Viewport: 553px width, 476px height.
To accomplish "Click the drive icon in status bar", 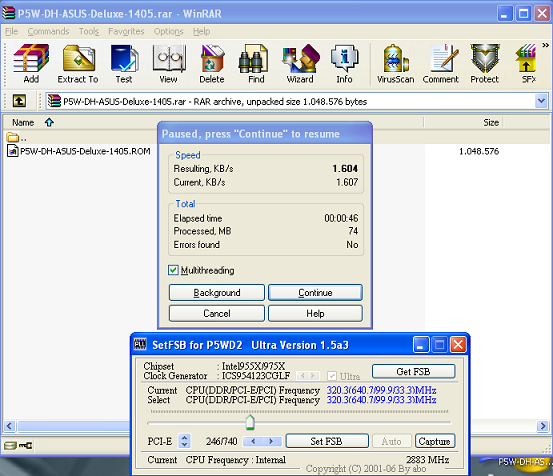I will (10, 446).
